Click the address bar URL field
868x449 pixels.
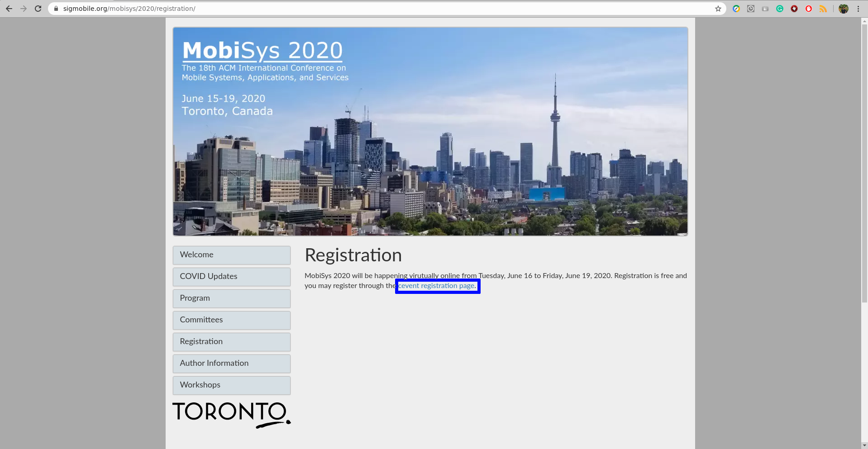(362, 9)
